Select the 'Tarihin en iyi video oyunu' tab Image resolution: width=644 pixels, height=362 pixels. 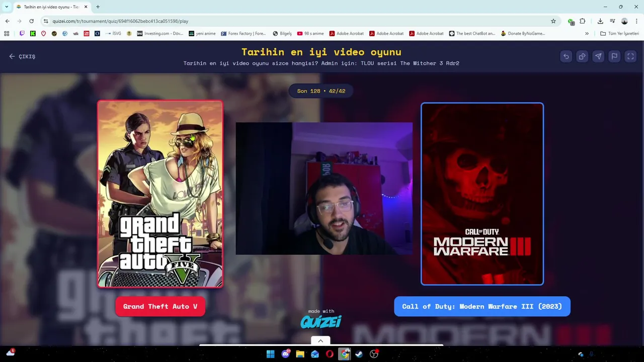tap(51, 7)
